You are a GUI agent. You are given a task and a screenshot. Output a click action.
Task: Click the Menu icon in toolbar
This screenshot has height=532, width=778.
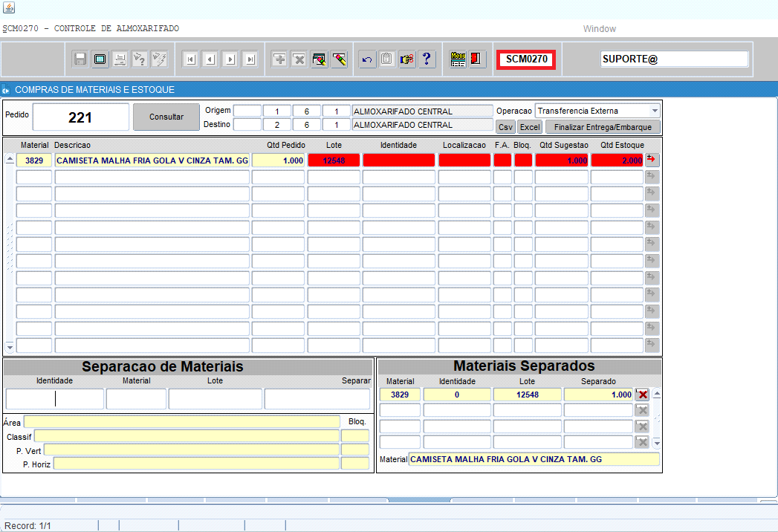(x=458, y=59)
